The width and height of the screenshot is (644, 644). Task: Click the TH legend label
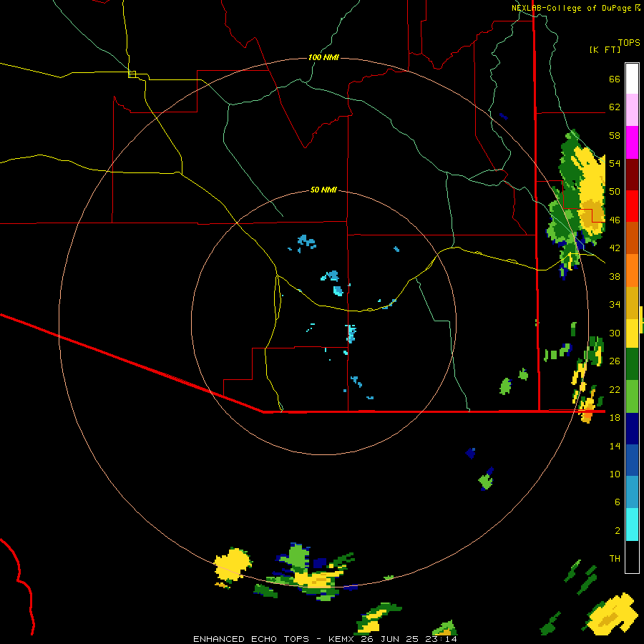coord(615,559)
